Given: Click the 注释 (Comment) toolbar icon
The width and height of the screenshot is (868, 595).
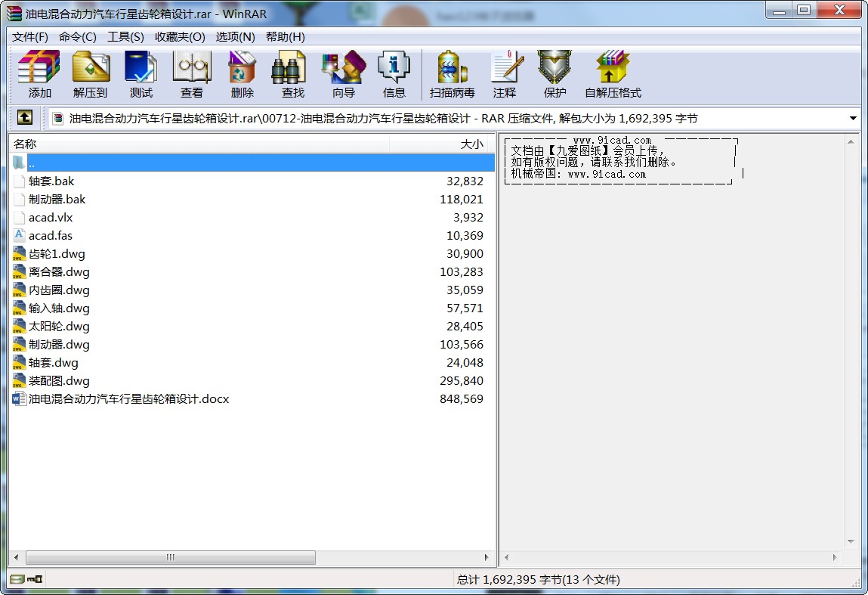Looking at the screenshot, I should click(506, 67).
